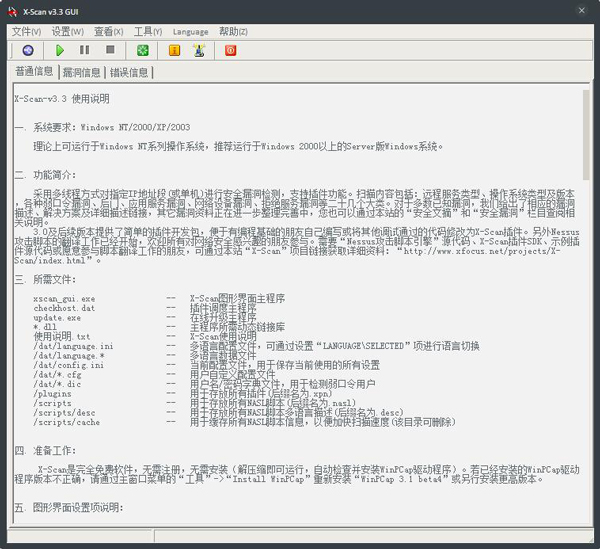Click the 'checkhost.dat' file name
Viewport: 600px width, 549px height.
pyautogui.click(x=64, y=308)
